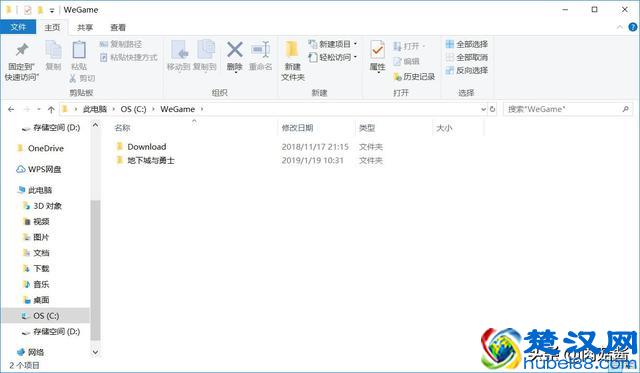Go forward with the forward arrow
Image resolution: width=640 pixels, height=373 pixels.
click(27, 109)
